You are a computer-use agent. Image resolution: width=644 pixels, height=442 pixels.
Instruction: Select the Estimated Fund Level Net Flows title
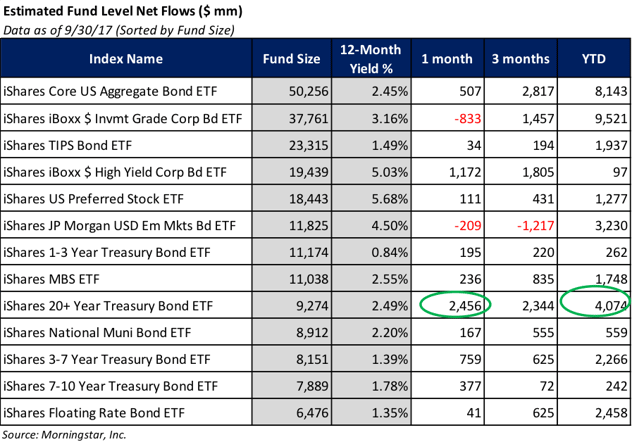(123, 11)
